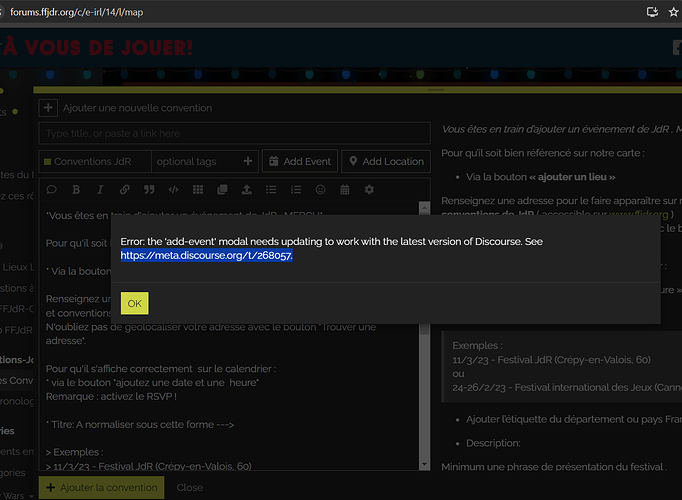Insert a hyperlink using link icon

[124, 190]
